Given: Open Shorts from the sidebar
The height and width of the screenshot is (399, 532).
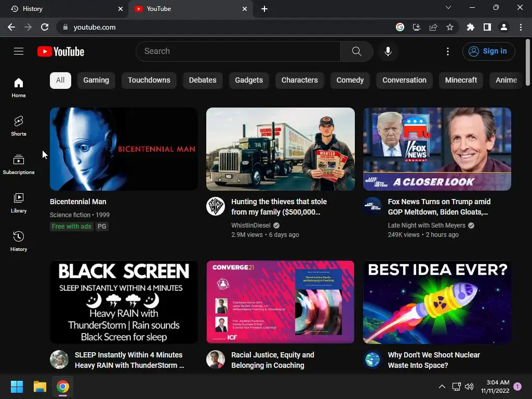Looking at the screenshot, I should (x=19, y=126).
